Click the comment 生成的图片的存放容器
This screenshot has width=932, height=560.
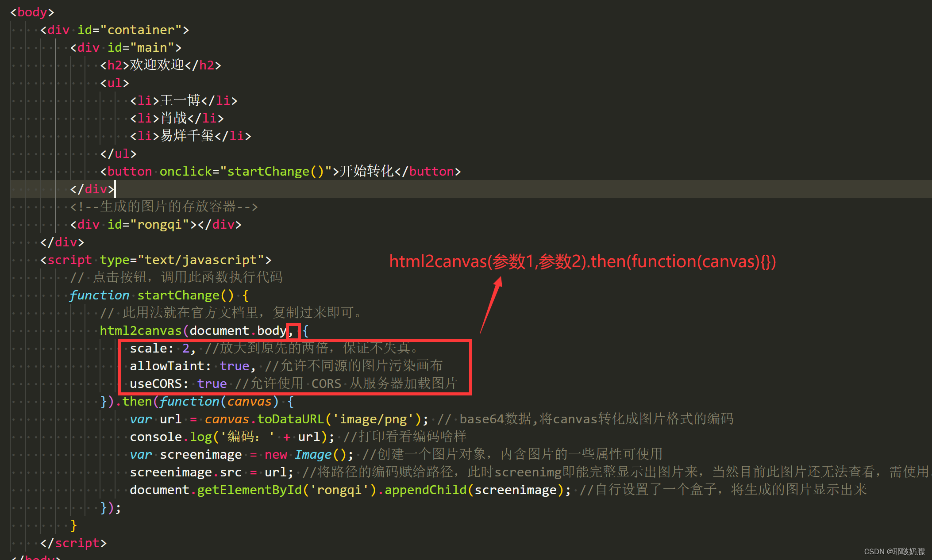pyautogui.click(x=164, y=207)
